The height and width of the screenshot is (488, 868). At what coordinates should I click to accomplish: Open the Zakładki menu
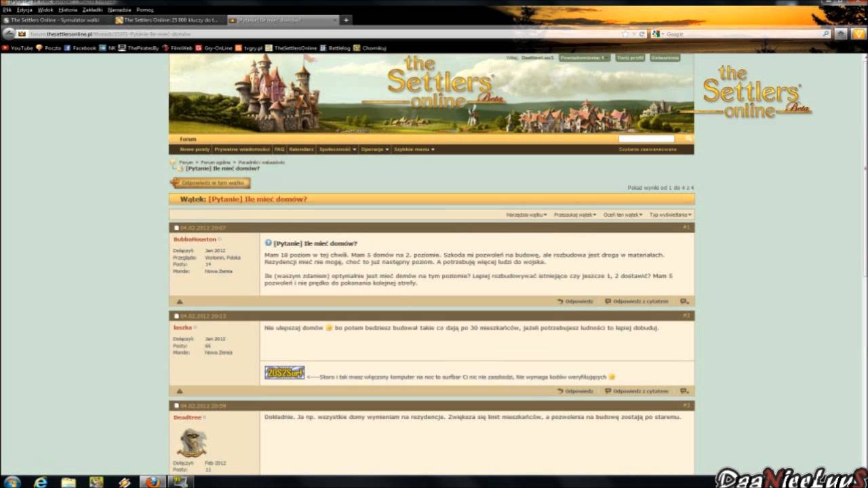point(92,10)
